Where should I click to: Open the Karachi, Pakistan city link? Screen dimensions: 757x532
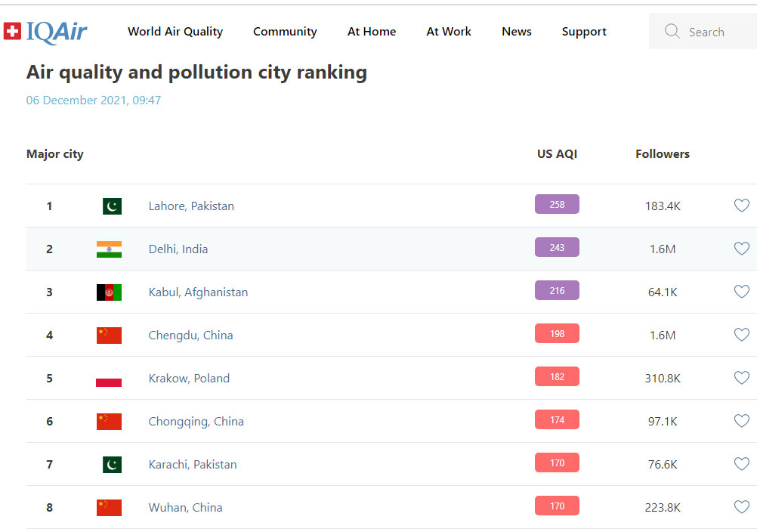(x=193, y=465)
